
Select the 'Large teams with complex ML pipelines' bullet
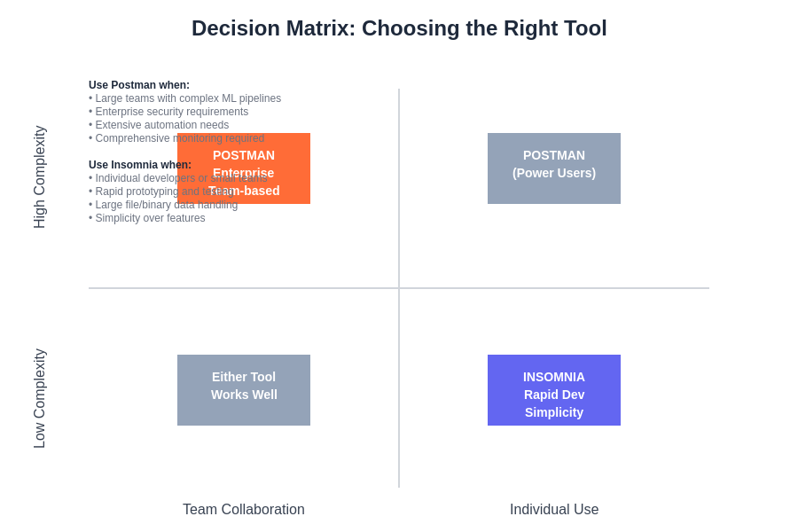click(186, 98)
